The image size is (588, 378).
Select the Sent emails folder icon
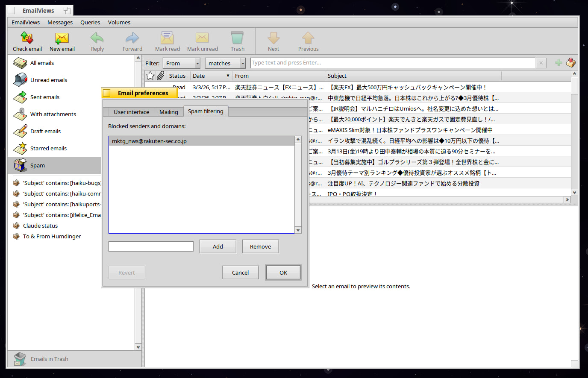coord(20,97)
